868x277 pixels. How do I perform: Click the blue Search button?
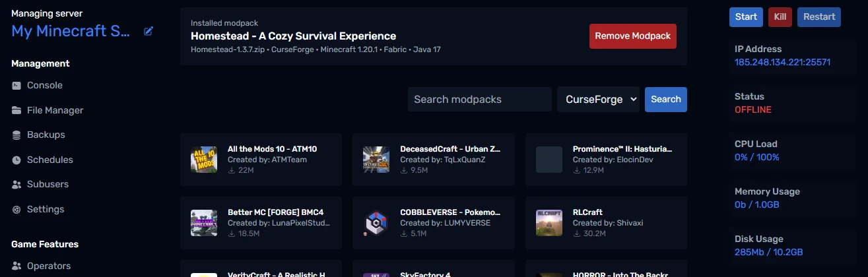(x=666, y=100)
